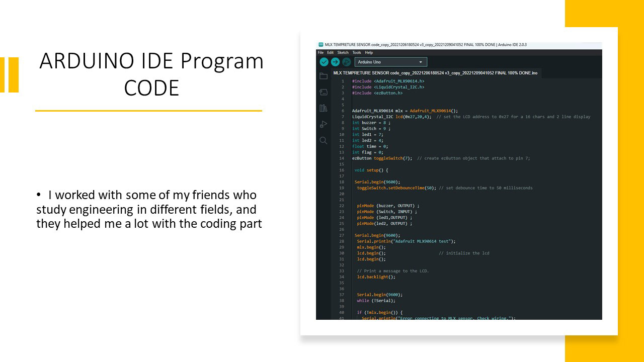
Task: Click the 'int Switch = 9 ;' line
Action: (371, 129)
